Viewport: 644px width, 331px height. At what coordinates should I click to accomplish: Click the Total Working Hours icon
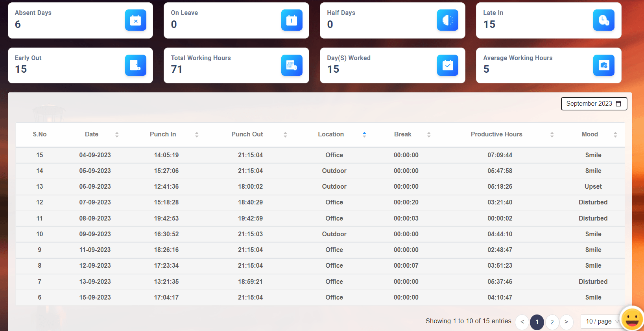pos(292,65)
